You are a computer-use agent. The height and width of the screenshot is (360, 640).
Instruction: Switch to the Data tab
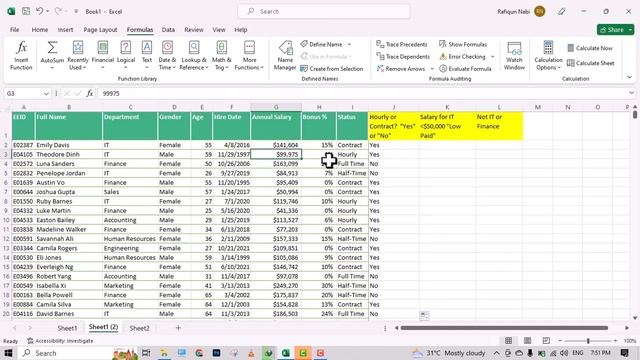[168, 30]
